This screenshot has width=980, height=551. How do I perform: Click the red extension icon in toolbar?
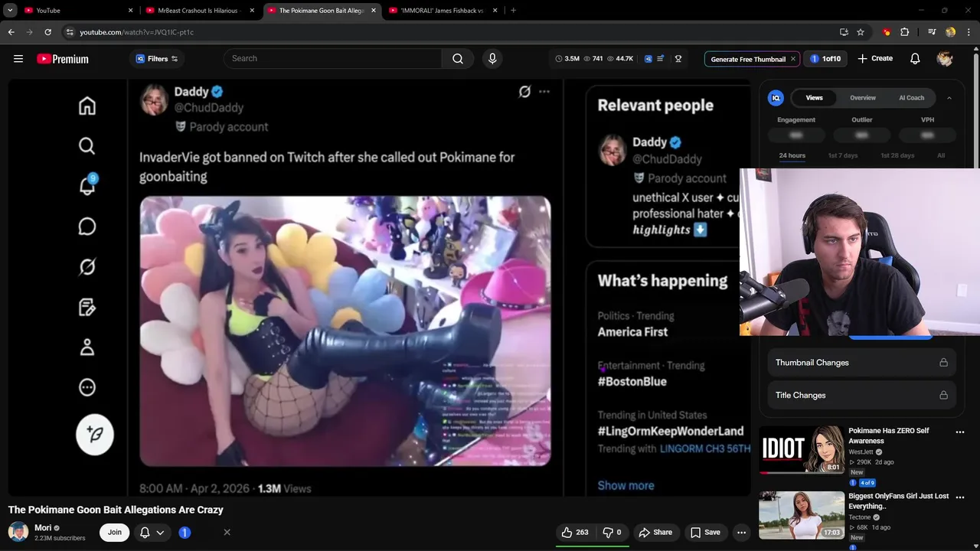[x=887, y=32]
